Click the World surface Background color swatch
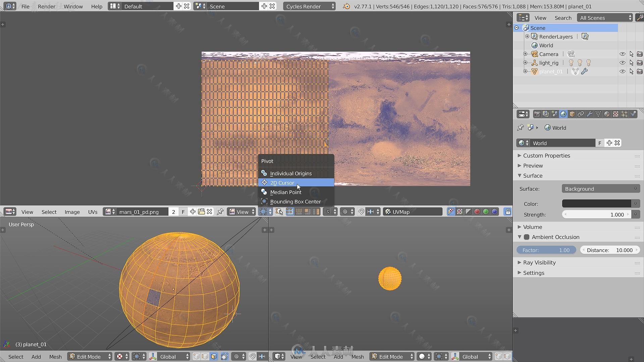644x362 pixels. [597, 204]
